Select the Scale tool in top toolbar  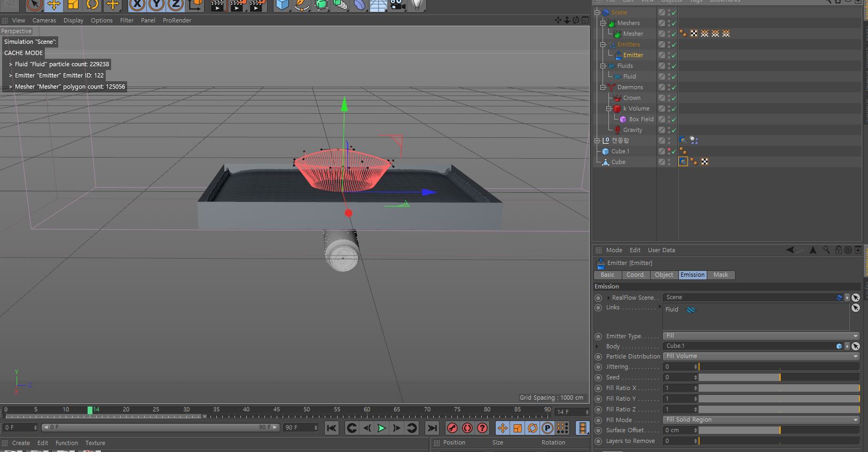73,5
